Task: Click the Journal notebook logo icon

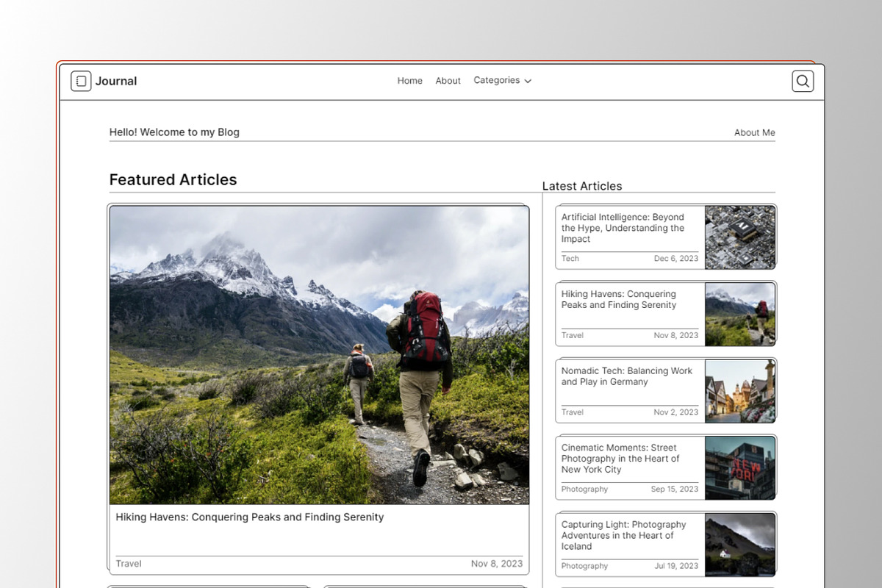Action: [x=81, y=81]
